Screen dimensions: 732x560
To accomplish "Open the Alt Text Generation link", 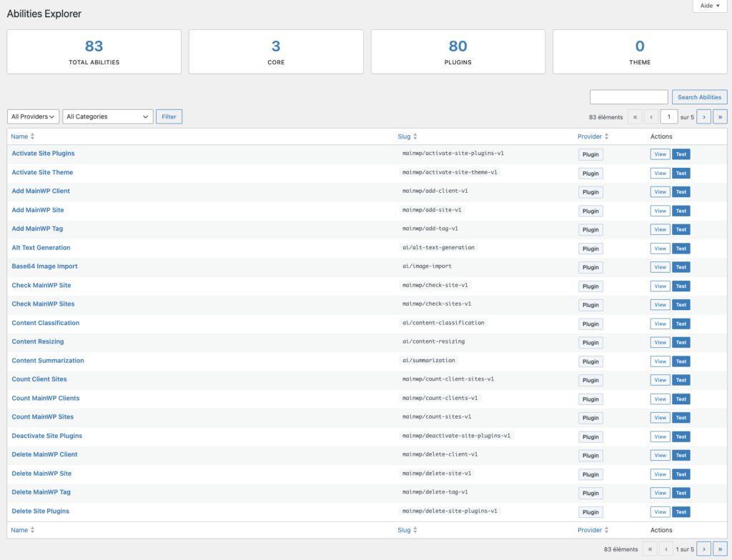I will 41,248.
